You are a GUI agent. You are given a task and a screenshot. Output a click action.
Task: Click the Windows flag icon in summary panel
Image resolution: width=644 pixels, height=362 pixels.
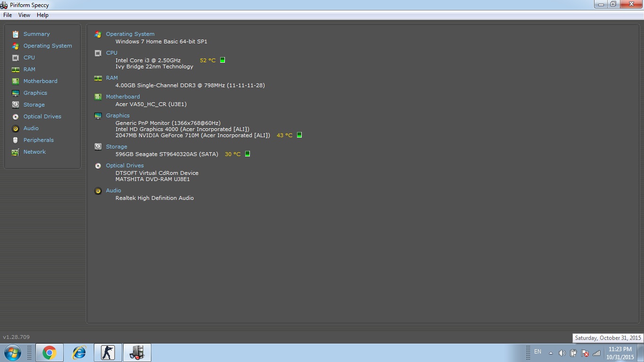click(98, 34)
